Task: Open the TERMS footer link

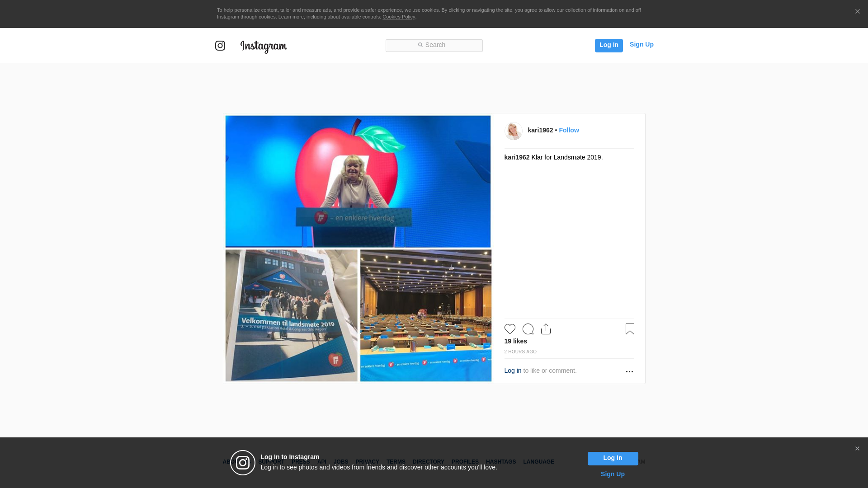Action: point(396,462)
